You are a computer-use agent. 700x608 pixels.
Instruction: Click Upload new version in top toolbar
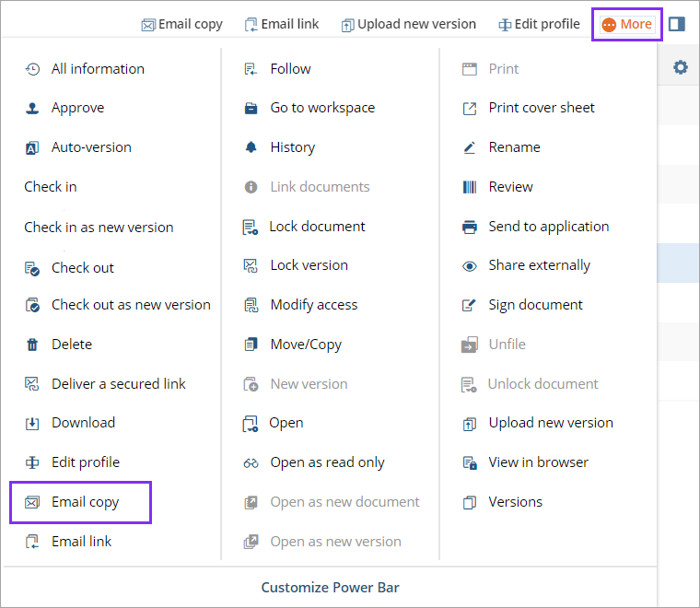click(408, 24)
